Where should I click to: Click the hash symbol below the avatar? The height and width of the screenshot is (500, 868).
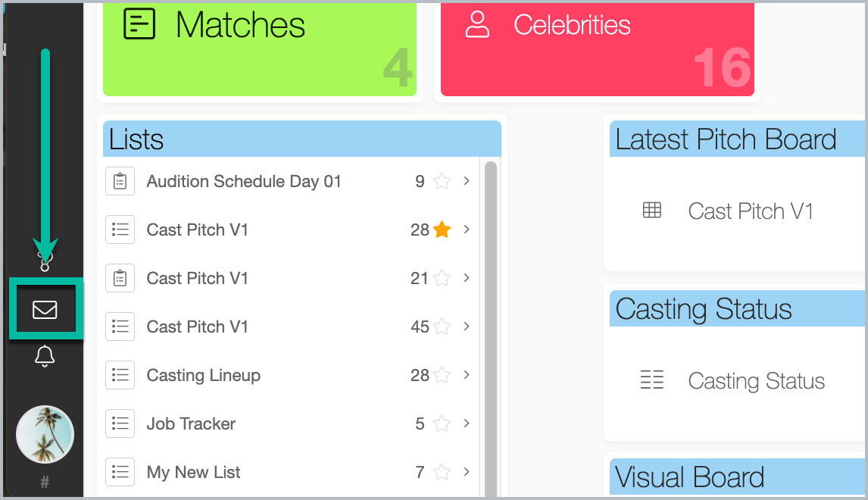coord(45,482)
